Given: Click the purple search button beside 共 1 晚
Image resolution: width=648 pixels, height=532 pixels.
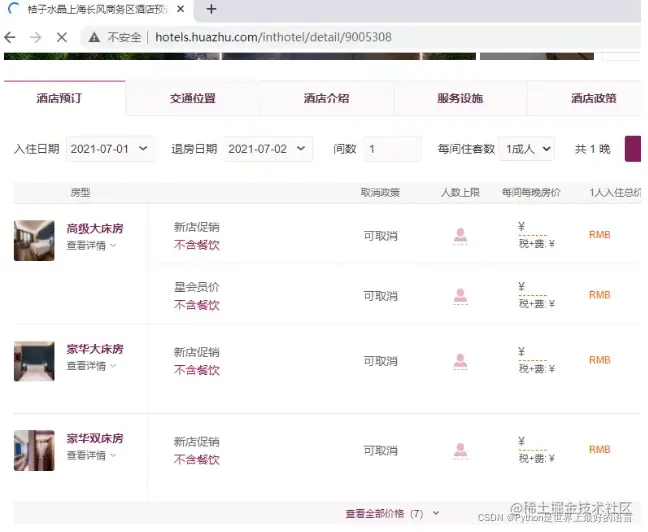Looking at the screenshot, I should tap(633, 149).
